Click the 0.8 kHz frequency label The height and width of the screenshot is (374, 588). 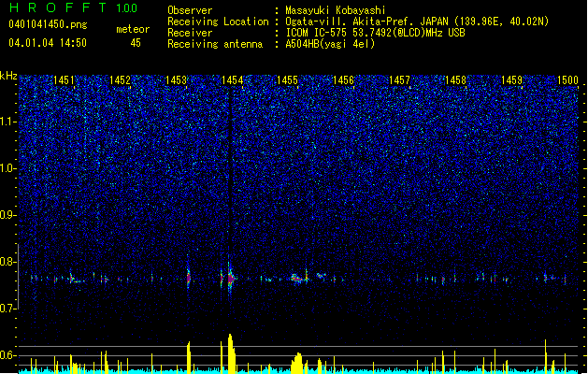point(8,262)
